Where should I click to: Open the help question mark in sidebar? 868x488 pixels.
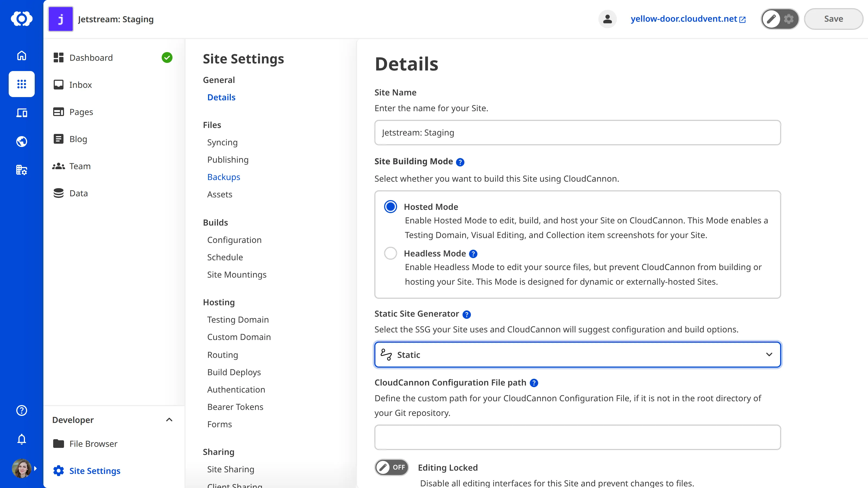pos(22,410)
